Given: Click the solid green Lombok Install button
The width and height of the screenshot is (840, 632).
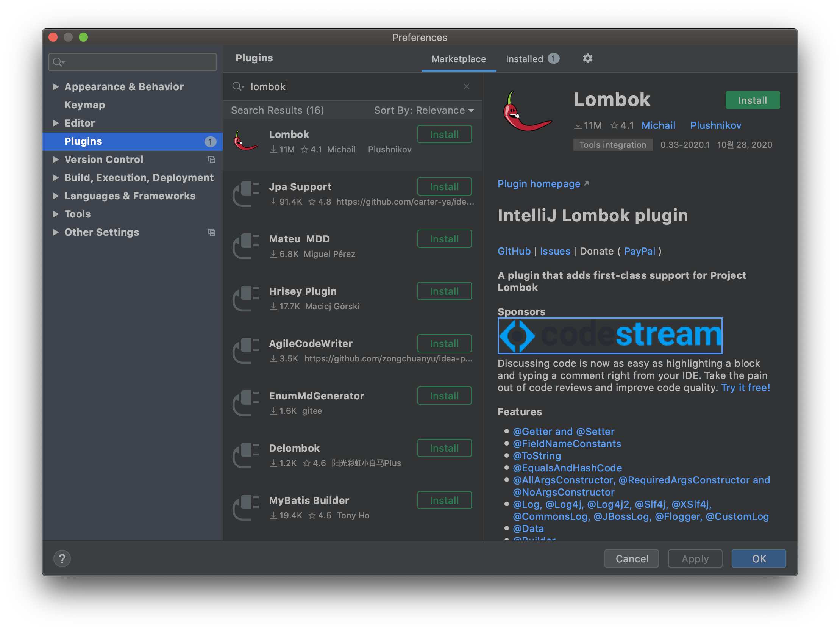Looking at the screenshot, I should pyautogui.click(x=752, y=100).
